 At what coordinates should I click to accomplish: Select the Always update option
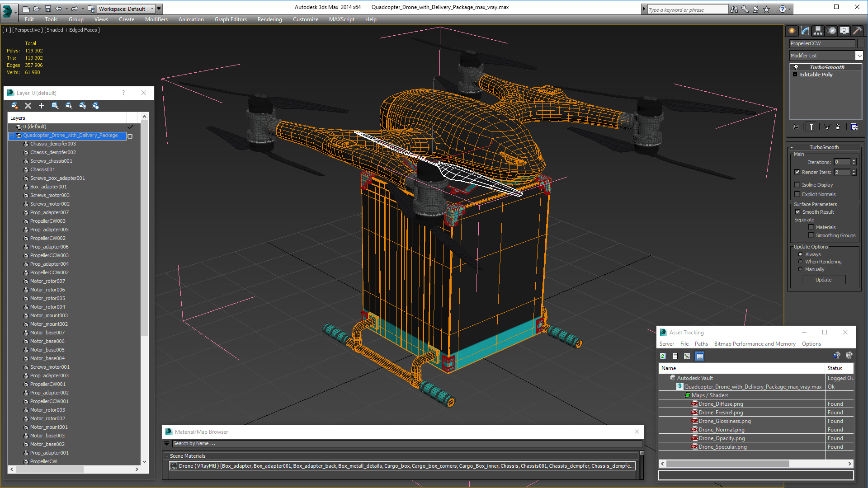pyautogui.click(x=801, y=254)
